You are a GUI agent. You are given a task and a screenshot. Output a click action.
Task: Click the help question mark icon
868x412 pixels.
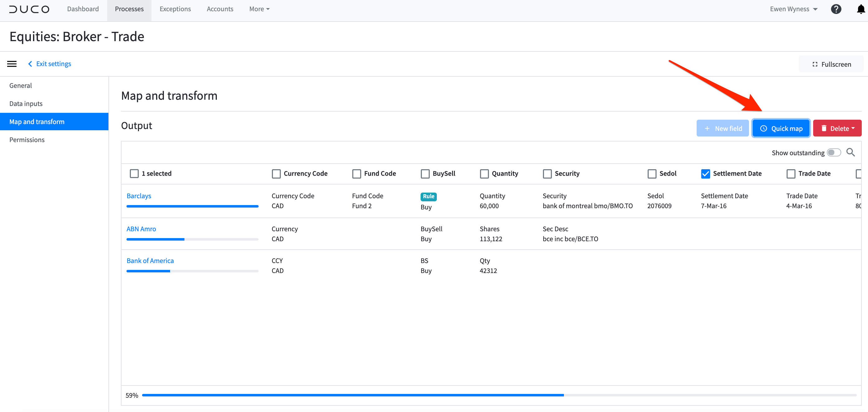coord(836,9)
